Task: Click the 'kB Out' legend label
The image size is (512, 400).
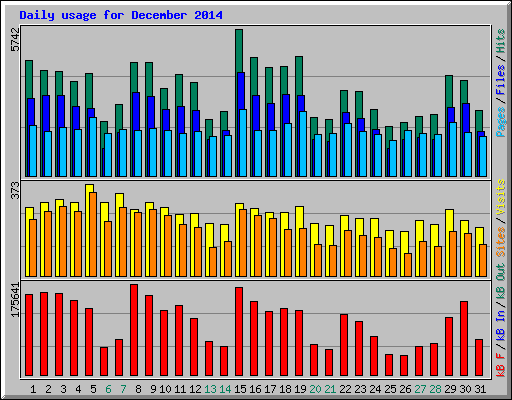Action: click(x=501, y=282)
